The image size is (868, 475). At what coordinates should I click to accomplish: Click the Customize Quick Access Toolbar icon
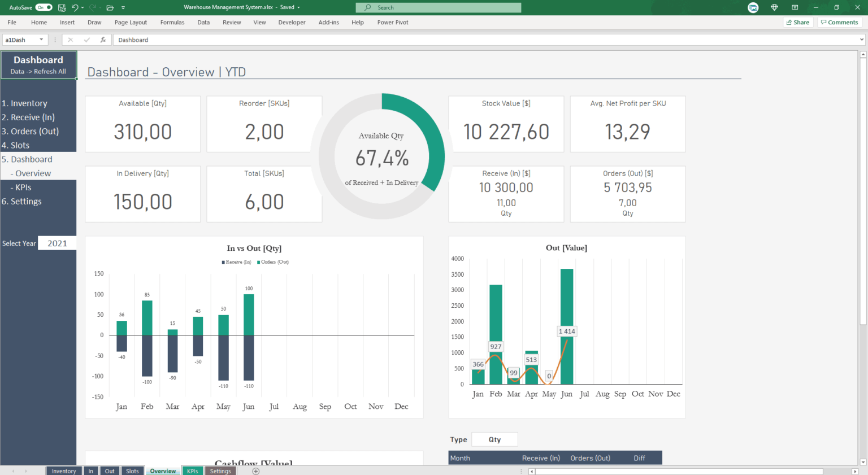(123, 7)
